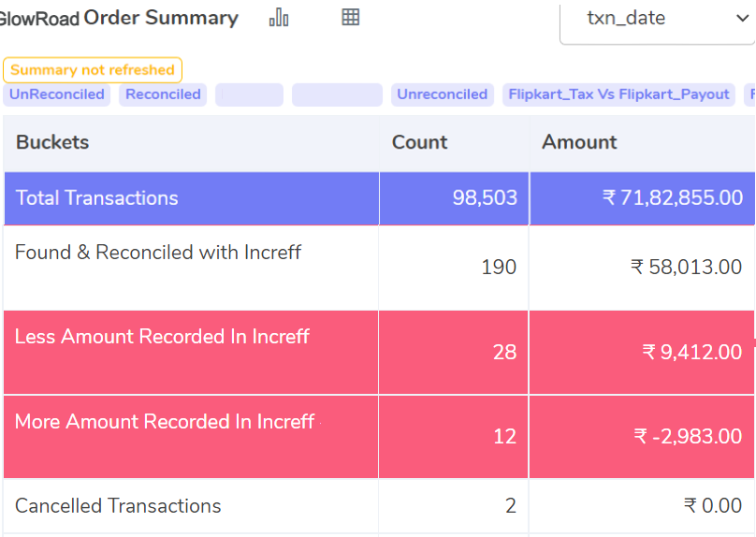Click count value 98,503
The height and width of the screenshot is (537, 756).
pyautogui.click(x=485, y=197)
